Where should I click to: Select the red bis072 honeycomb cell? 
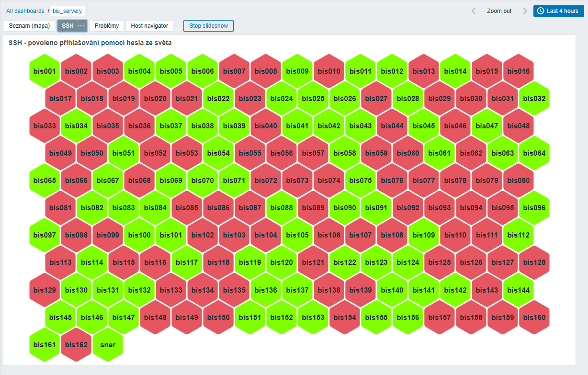(x=266, y=181)
